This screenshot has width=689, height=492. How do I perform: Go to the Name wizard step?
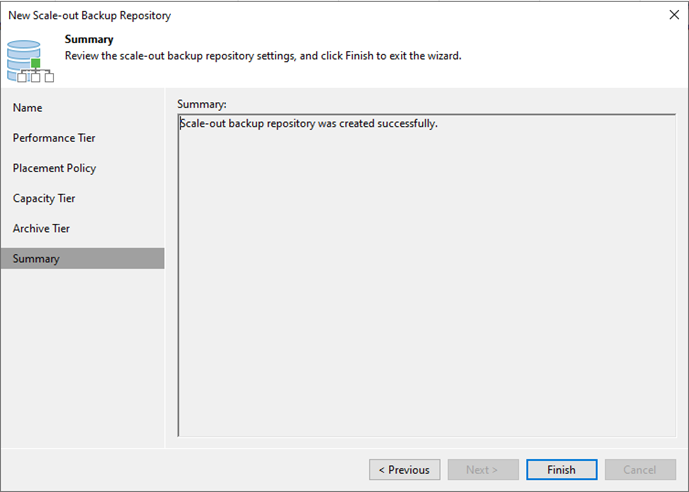click(x=27, y=108)
